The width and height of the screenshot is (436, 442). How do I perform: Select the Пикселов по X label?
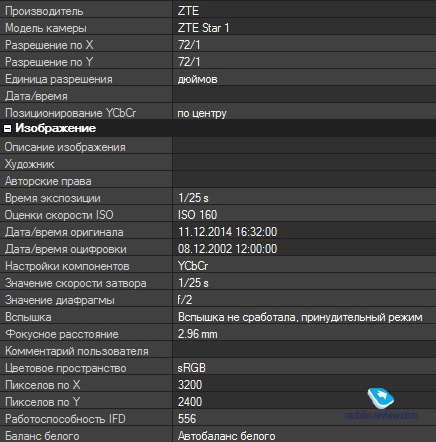43,385
